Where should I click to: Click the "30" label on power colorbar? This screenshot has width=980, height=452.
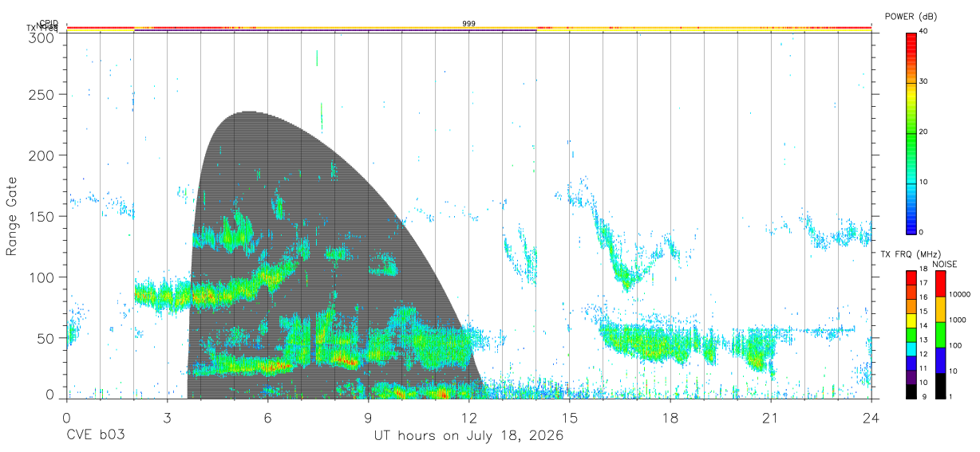click(x=923, y=81)
